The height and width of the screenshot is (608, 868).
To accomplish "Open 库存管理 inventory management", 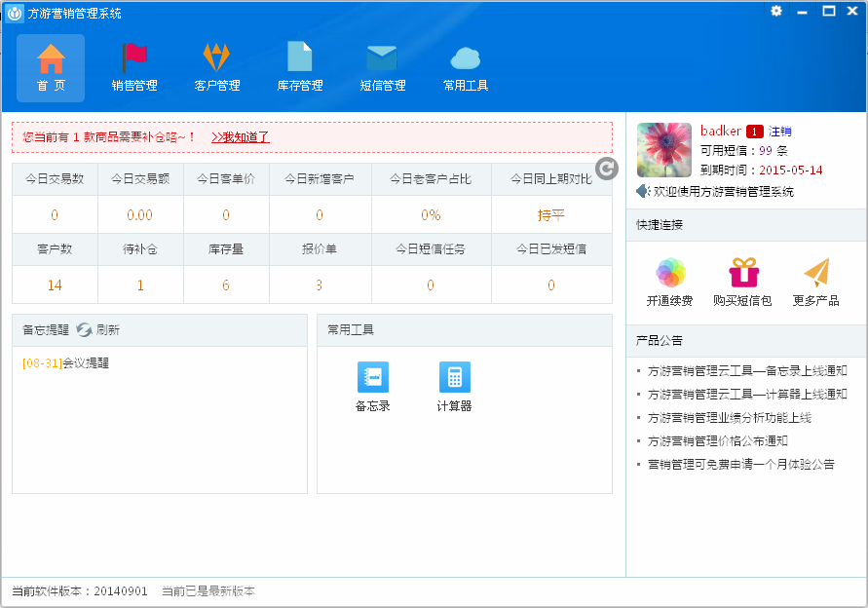I will [300, 68].
